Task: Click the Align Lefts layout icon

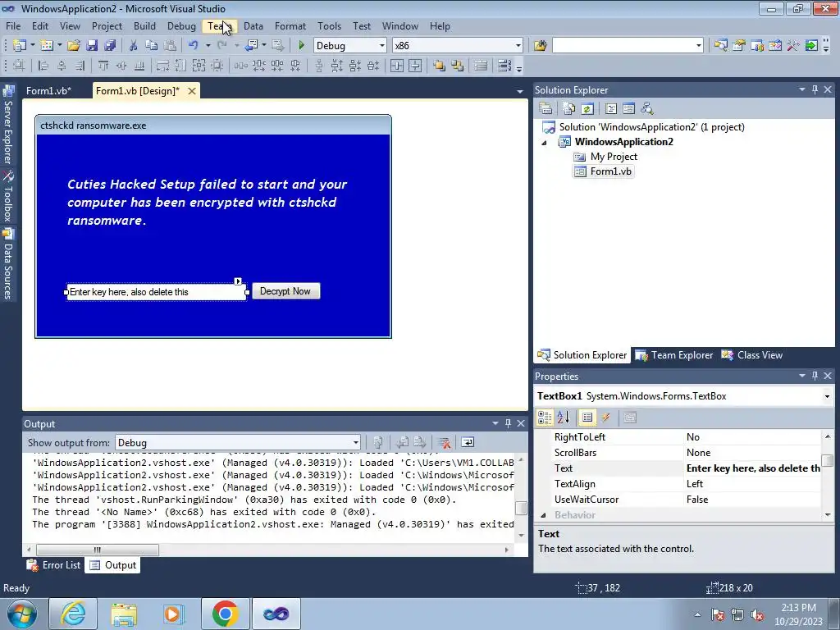Action: point(43,66)
